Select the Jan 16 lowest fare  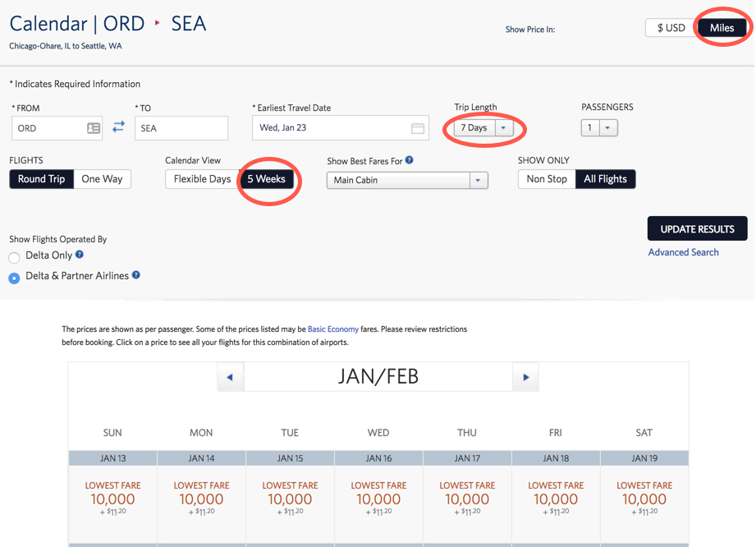[x=378, y=499]
